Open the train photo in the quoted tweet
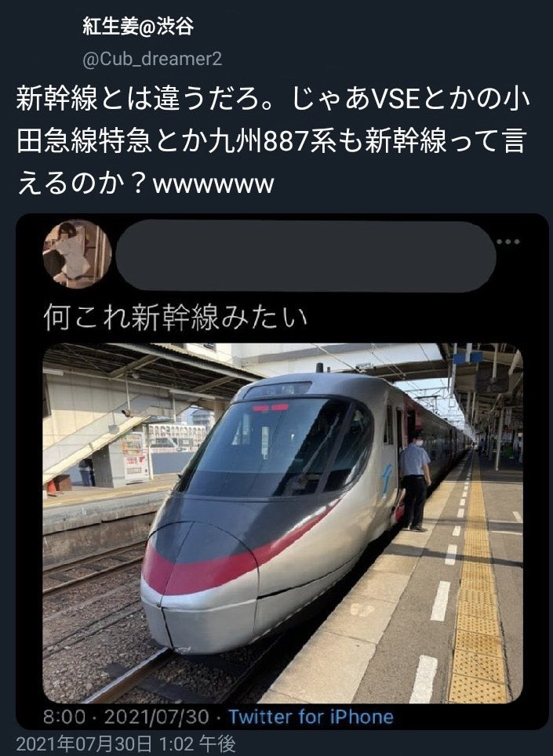553x756 pixels. click(x=282, y=523)
